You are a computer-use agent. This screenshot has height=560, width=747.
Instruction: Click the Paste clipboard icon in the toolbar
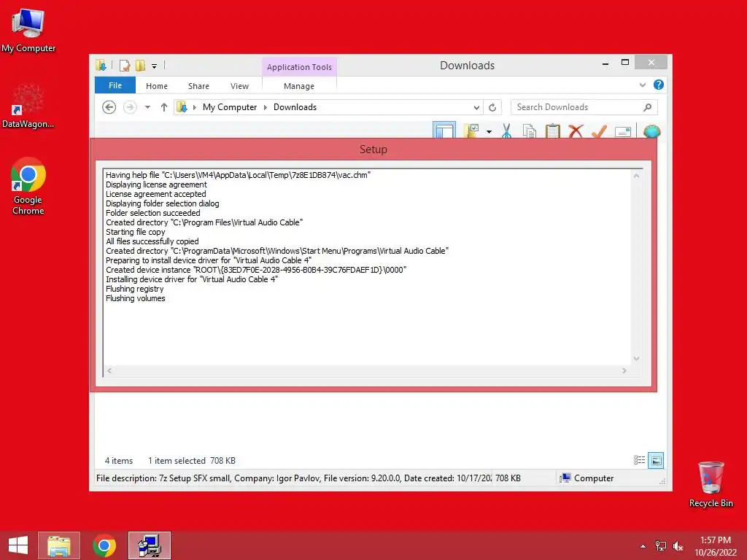[553, 131]
